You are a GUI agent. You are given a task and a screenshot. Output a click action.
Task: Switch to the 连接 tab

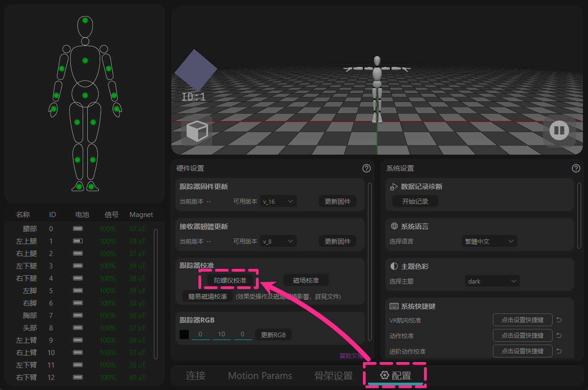(196, 375)
